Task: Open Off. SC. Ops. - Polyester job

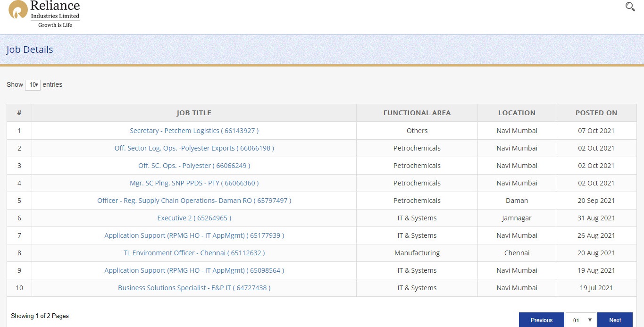Action: [x=194, y=166]
